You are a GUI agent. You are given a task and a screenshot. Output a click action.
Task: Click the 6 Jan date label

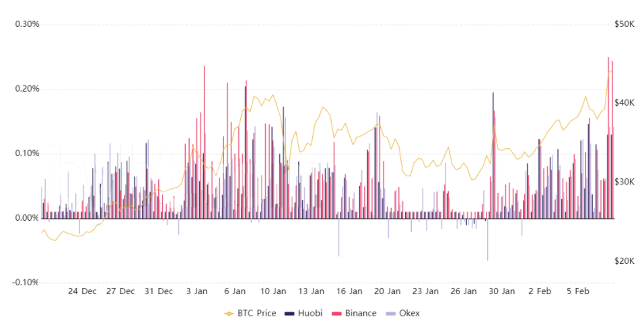pyautogui.click(x=236, y=291)
